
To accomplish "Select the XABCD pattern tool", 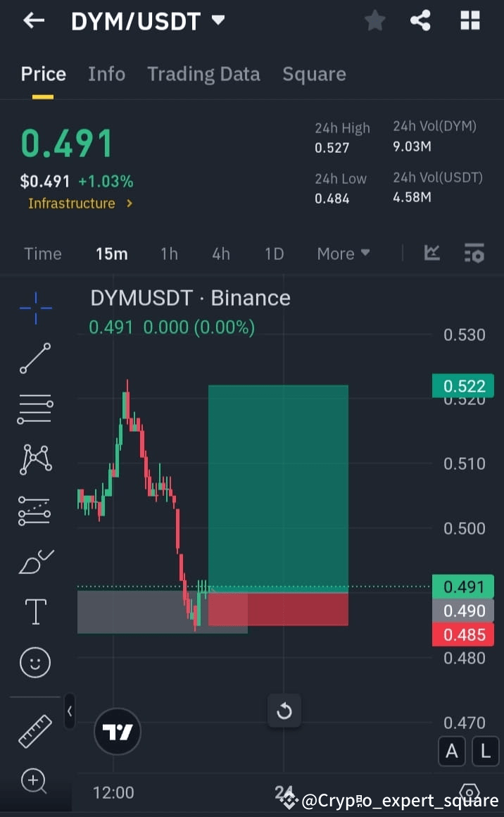I will [35, 459].
